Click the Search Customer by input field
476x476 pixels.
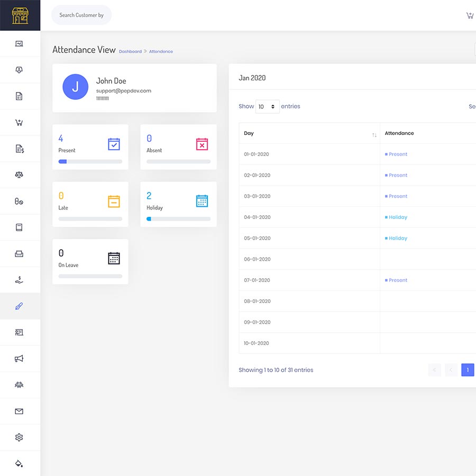click(x=81, y=15)
